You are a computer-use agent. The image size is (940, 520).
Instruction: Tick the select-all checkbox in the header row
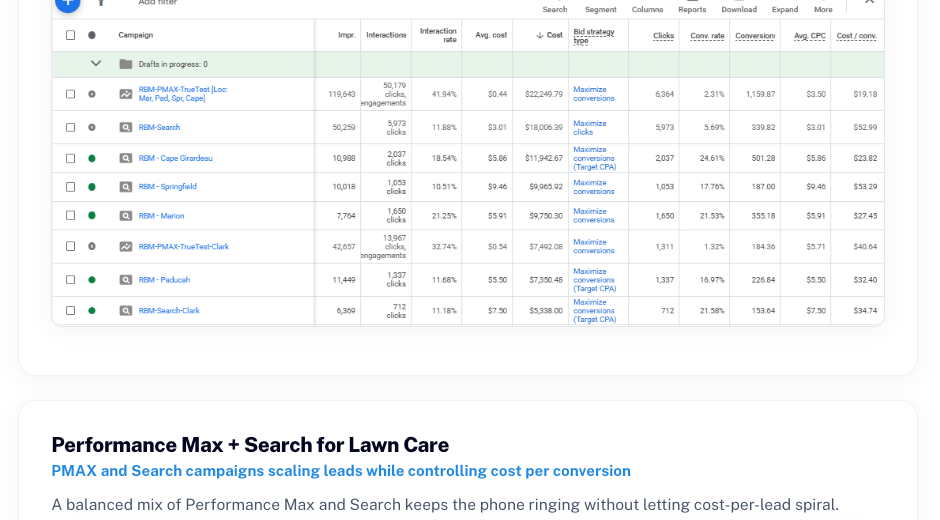pos(70,35)
